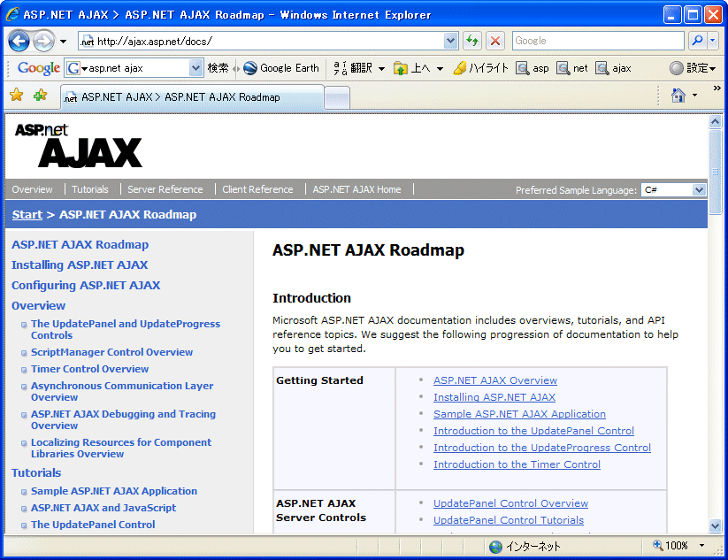Click the Google search box in the top bar
This screenshot has height=560, width=728.
pos(598,41)
